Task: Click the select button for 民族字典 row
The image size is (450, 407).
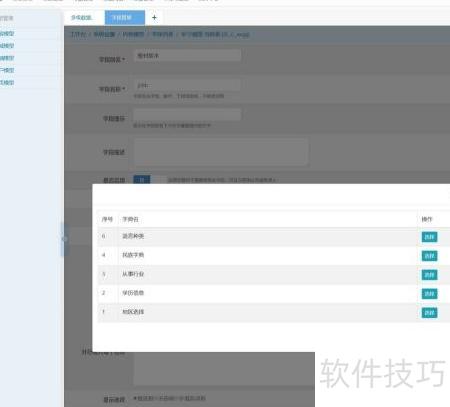Action: click(x=429, y=256)
